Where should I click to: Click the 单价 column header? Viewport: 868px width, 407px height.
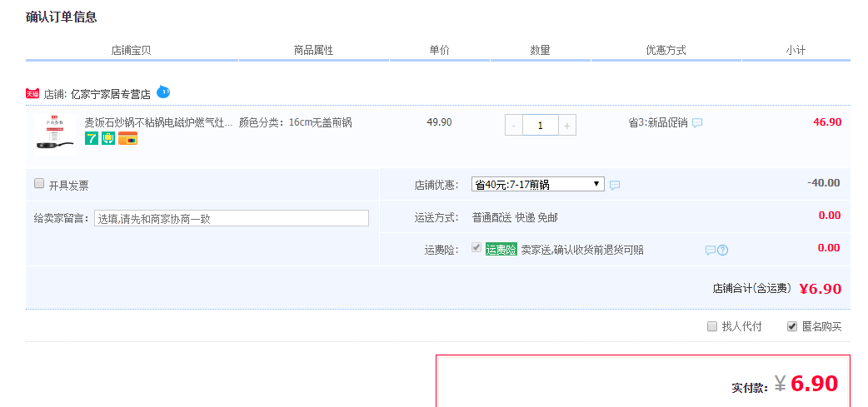tap(440, 50)
